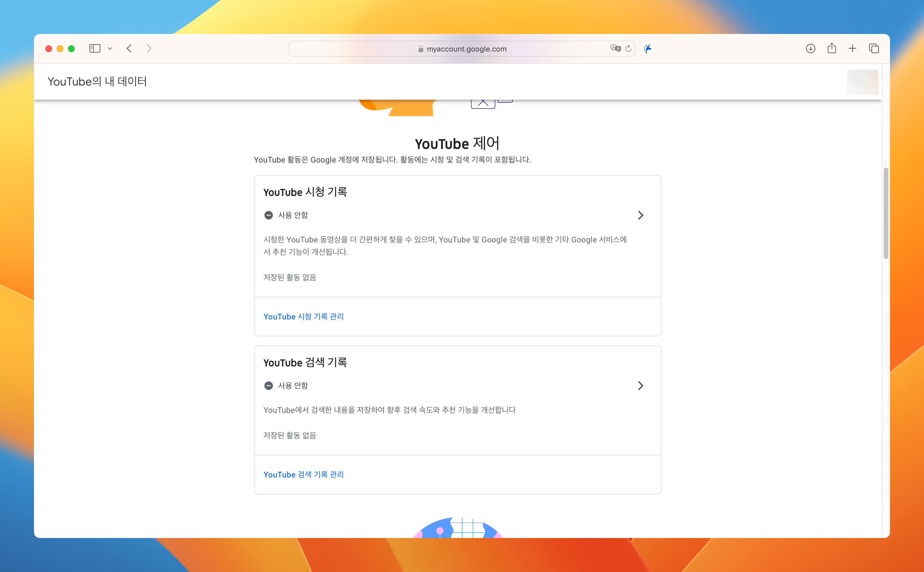The width and height of the screenshot is (924, 572).
Task: Show the tab overview icon
Action: 874,48
